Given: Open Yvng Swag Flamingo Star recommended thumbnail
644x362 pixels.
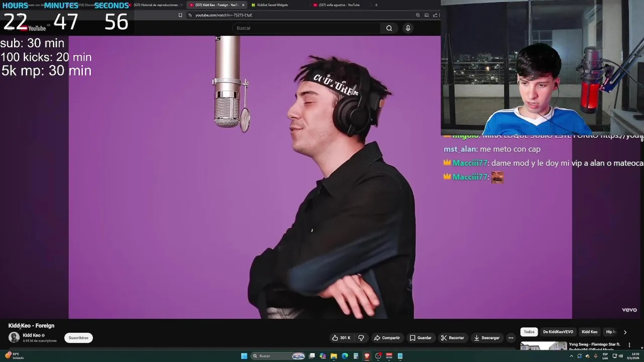Looking at the screenshot, I should [543, 346].
